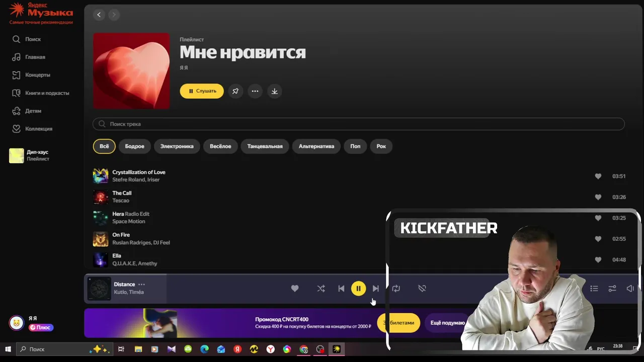Select the Танцевальная filter chip

[265, 146]
